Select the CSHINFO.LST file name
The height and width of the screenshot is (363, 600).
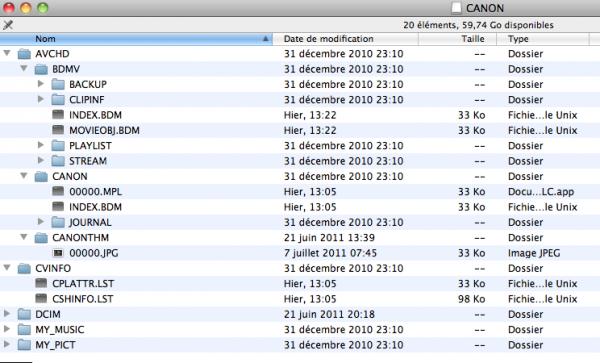click(x=83, y=299)
